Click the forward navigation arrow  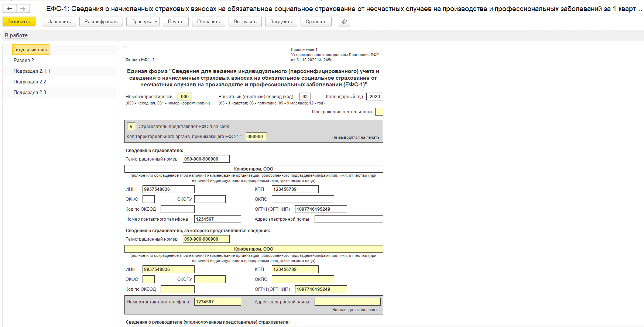23,8
